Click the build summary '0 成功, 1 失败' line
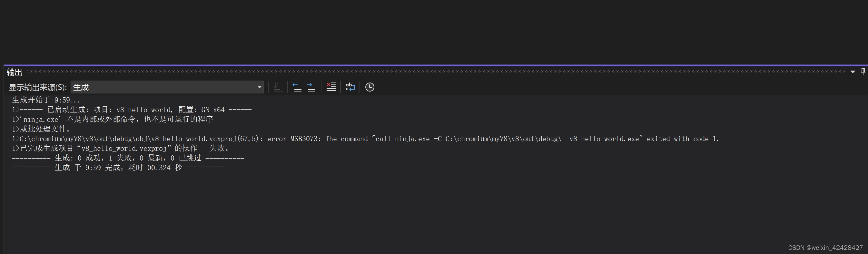 pos(128,158)
